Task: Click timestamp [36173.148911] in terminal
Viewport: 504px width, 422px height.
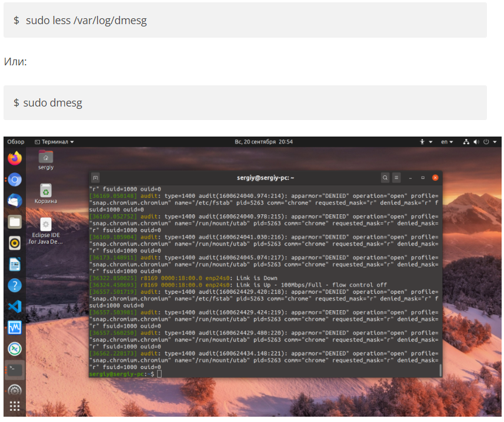Action: (113, 258)
